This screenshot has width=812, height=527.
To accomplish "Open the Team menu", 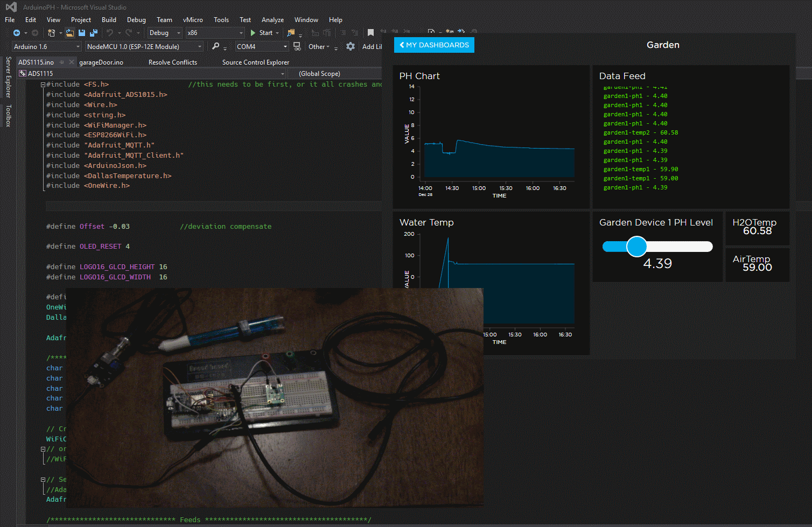I will coord(164,19).
